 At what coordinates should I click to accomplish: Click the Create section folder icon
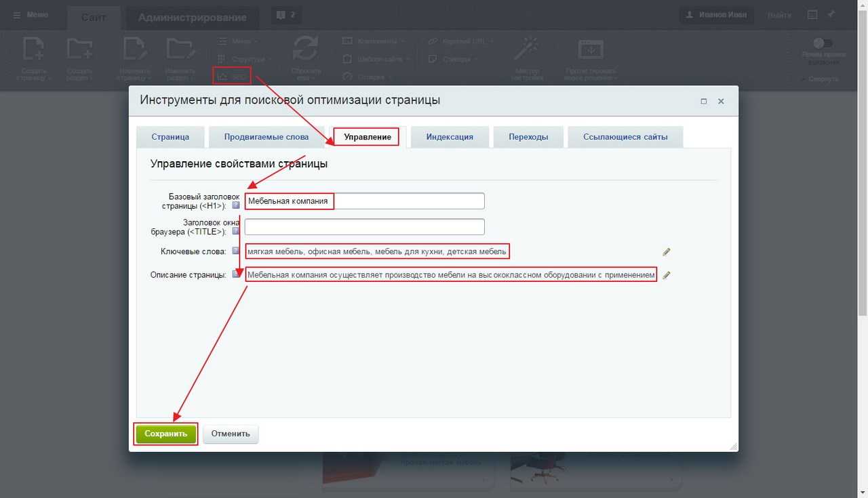pos(79,50)
